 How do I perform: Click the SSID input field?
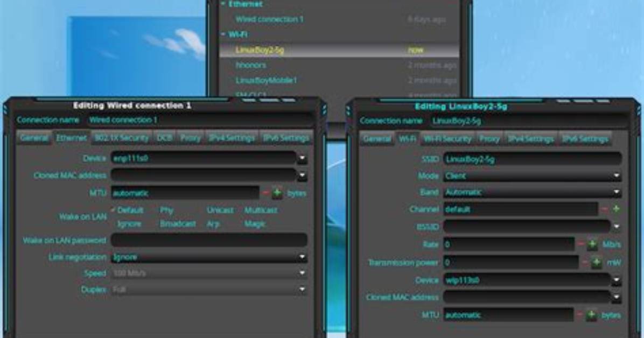point(533,159)
